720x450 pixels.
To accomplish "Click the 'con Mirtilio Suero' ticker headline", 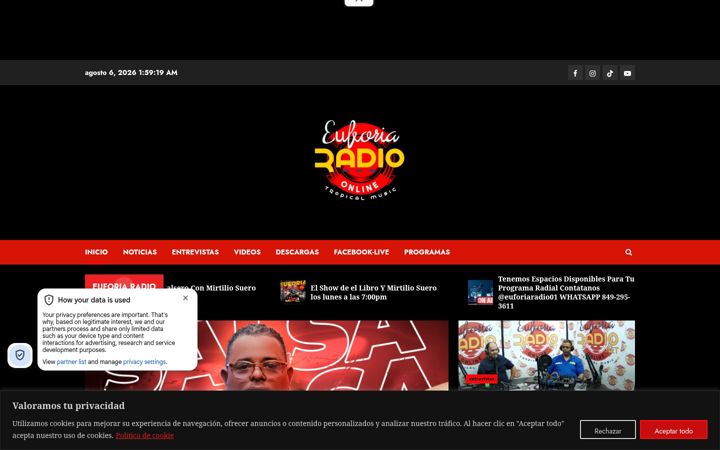I will tap(211, 288).
